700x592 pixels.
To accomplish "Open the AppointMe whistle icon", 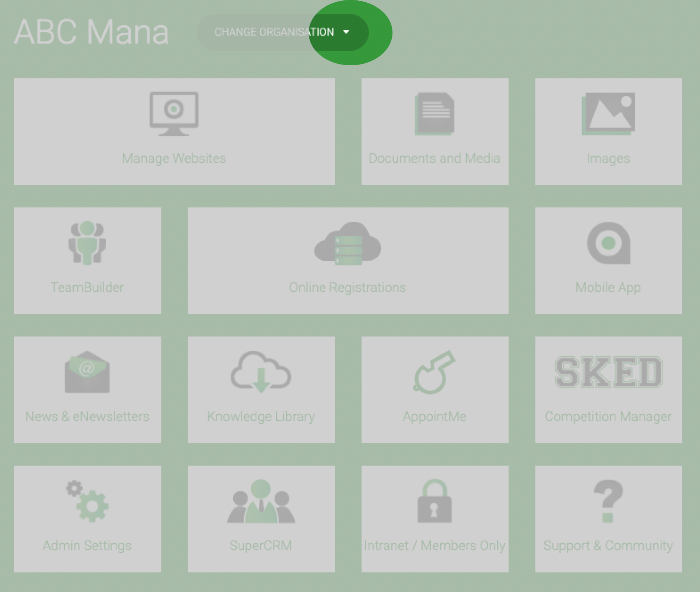I will [434, 372].
